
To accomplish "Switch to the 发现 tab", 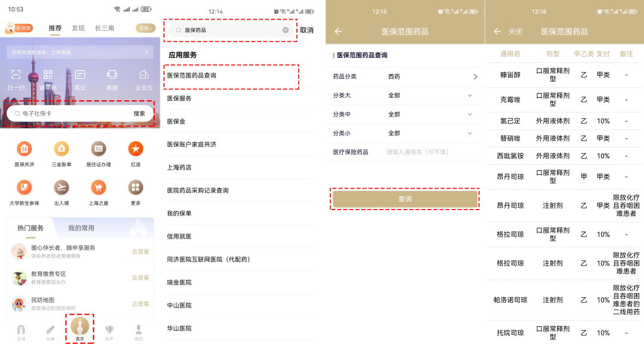I will tap(78, 28).
